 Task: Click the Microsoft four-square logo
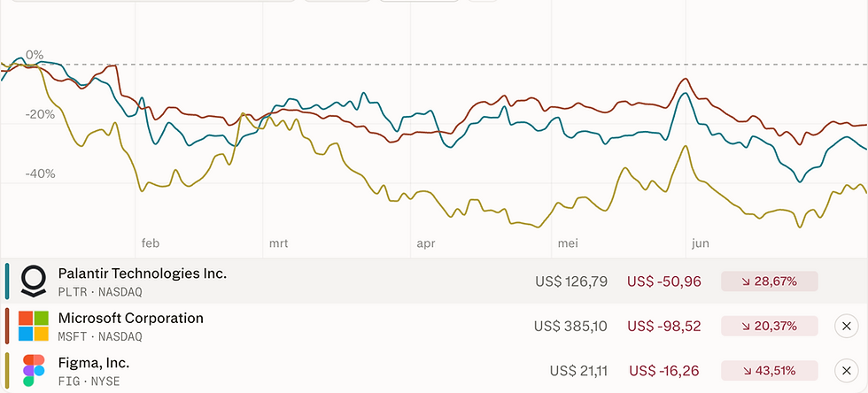(x=34, y=326)
